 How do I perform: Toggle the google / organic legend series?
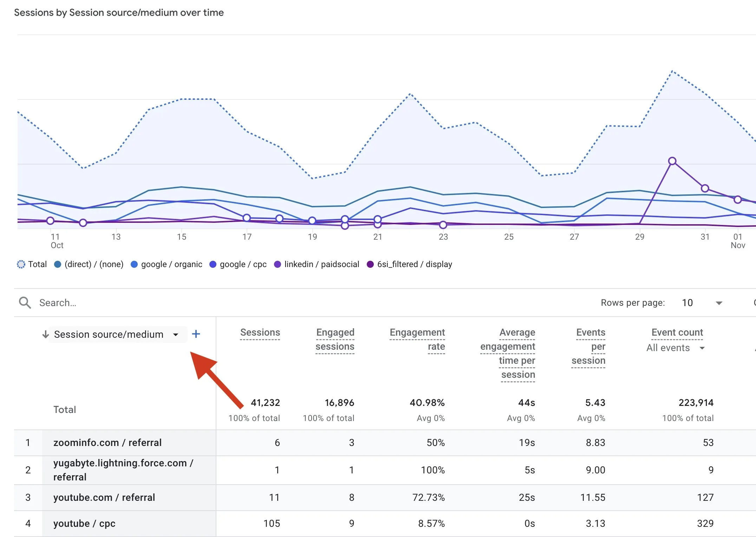point(167,264)
